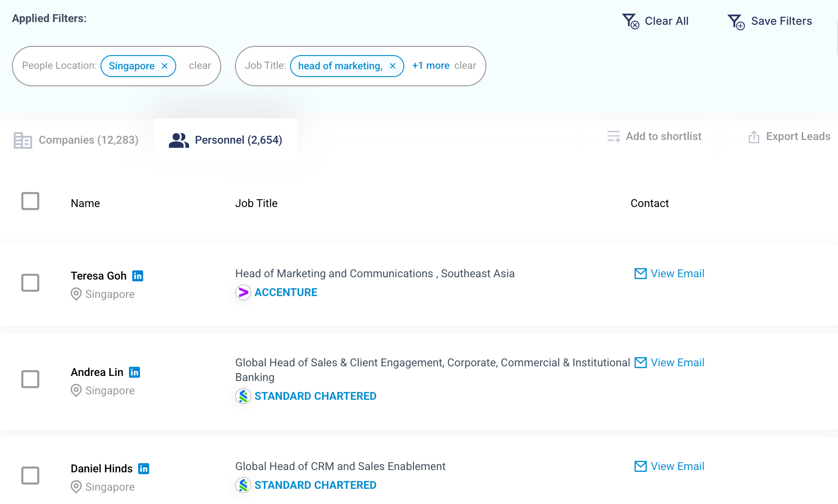Image resolution: width=838 pixels, height=504 pixels.
Task: Click the name Andrea Lin
Action: (x=97, y=372)
